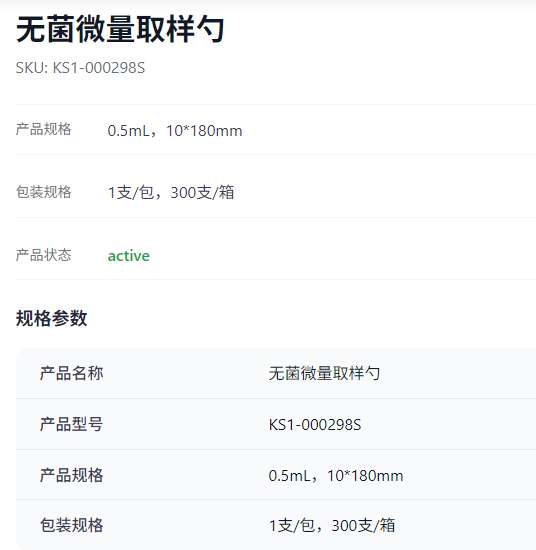Click the 包装规格 label in summary
The image size is (536, 550).
[43, 192]
